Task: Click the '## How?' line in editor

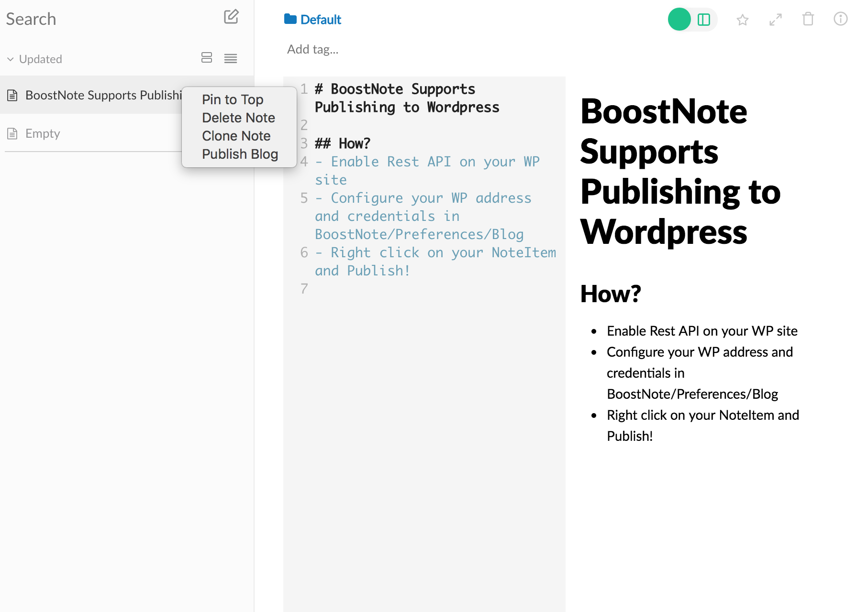Action: click(x=343, y=143)
